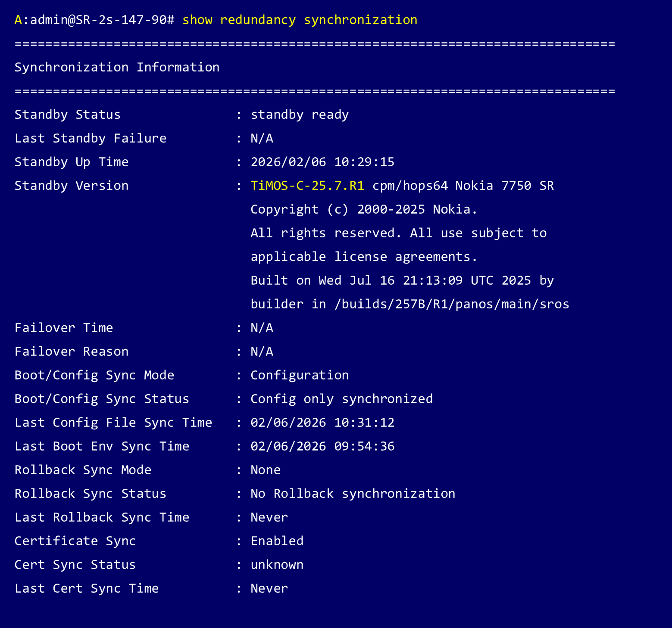Click the 'No Rollback synchronization' text
The image size is (672, 628).
[x=353, y=494]
